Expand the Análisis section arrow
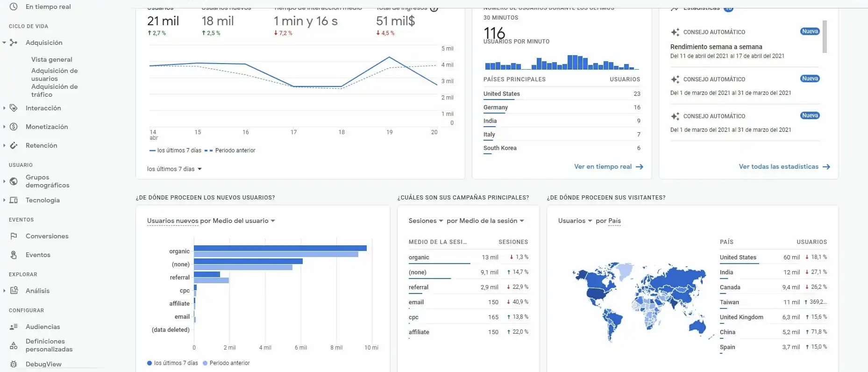Viewport: 868px width, 372px height. [4, 291]
